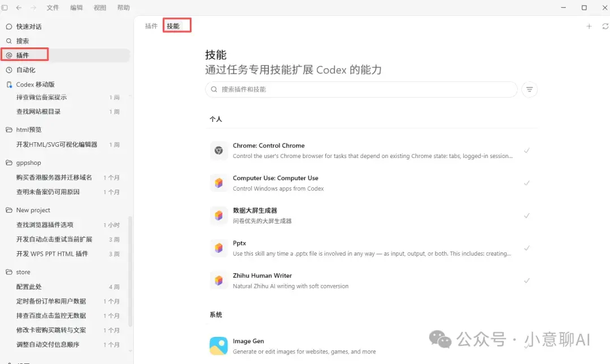Go back with the left arrow
The height and width of the screenshot is (364, 610).
pyautogui.click(x=19, y=7)
